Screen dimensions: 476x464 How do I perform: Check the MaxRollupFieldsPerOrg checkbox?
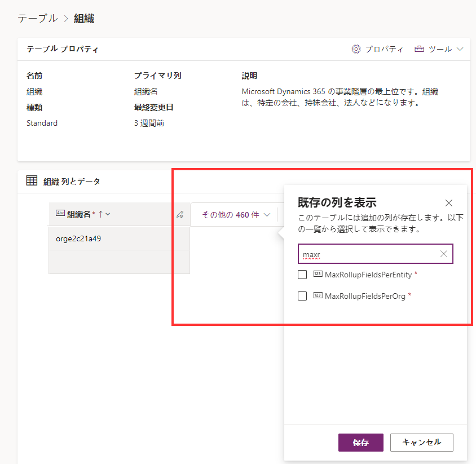click(x=302, y=296)
